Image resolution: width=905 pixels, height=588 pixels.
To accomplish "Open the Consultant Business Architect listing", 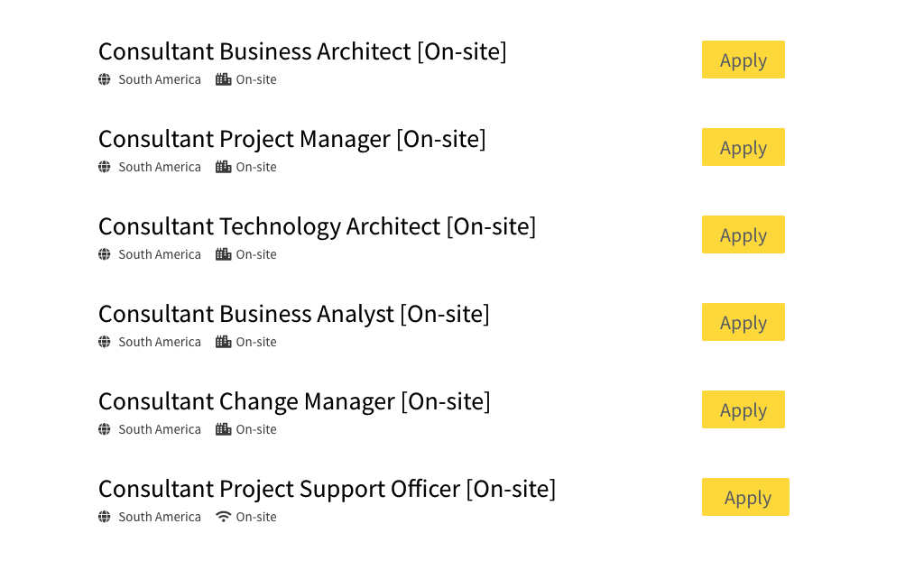I will click(x=302, y=51).
